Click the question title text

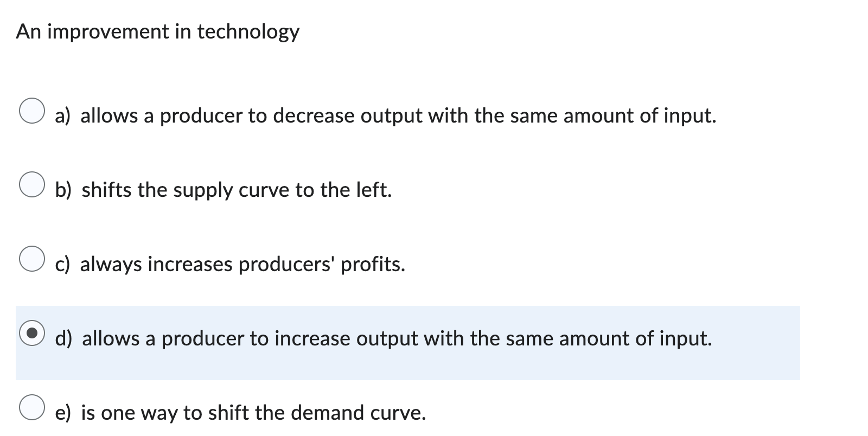tap(157, 32)
